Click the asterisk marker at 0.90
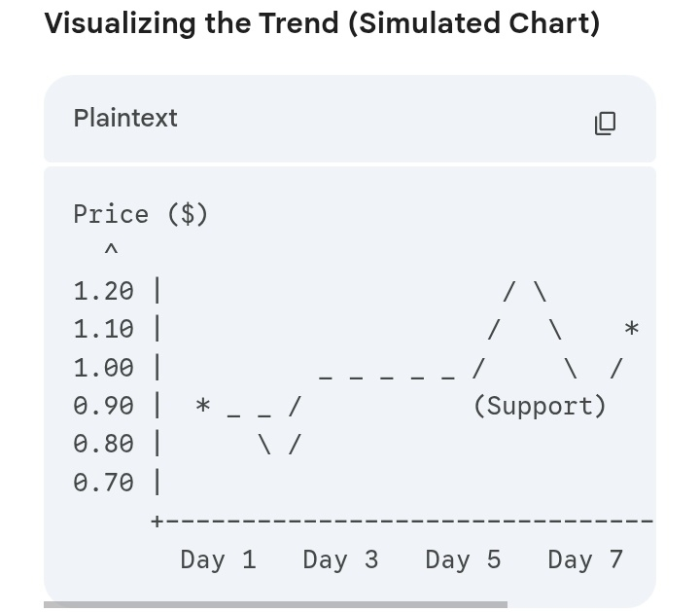The width and height of the screenshot is (700, 612). pos(202,405)
